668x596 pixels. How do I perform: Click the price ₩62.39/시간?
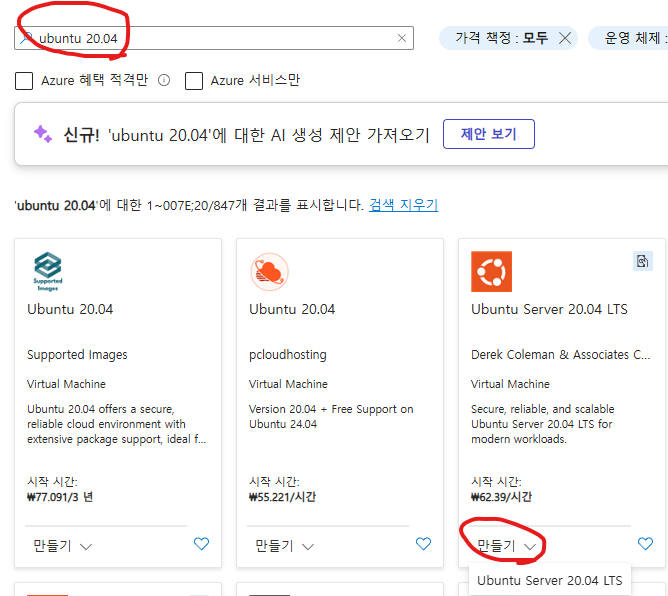tap(501, 497)
